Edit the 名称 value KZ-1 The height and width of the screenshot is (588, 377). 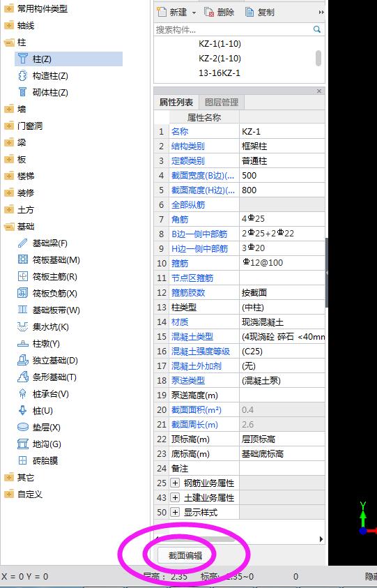(x=282, y=132)
